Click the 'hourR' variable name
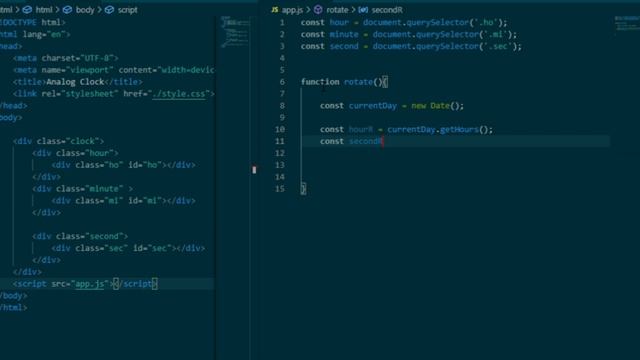This screenshot has height=360, width=640. click(361, 129)
